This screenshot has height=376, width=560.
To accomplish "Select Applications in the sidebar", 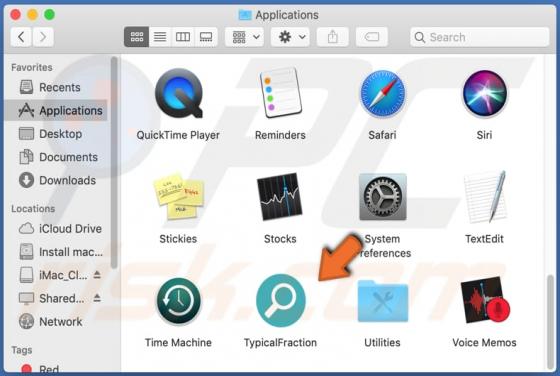I will [x=56, y=111].
